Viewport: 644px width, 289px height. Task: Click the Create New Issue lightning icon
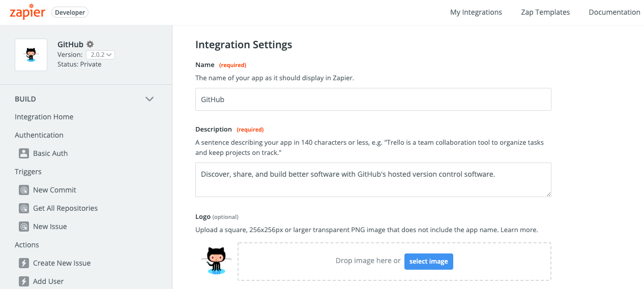[x=24, y=263]
